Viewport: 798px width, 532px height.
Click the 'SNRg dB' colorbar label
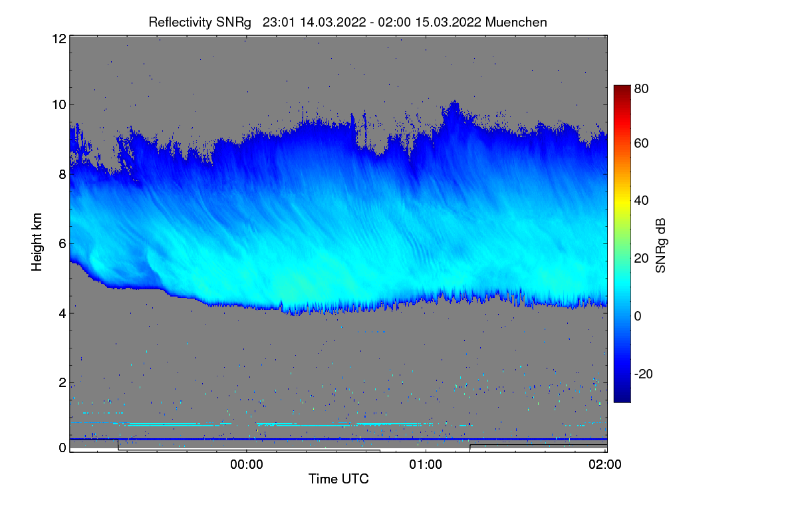pos(661,244)
